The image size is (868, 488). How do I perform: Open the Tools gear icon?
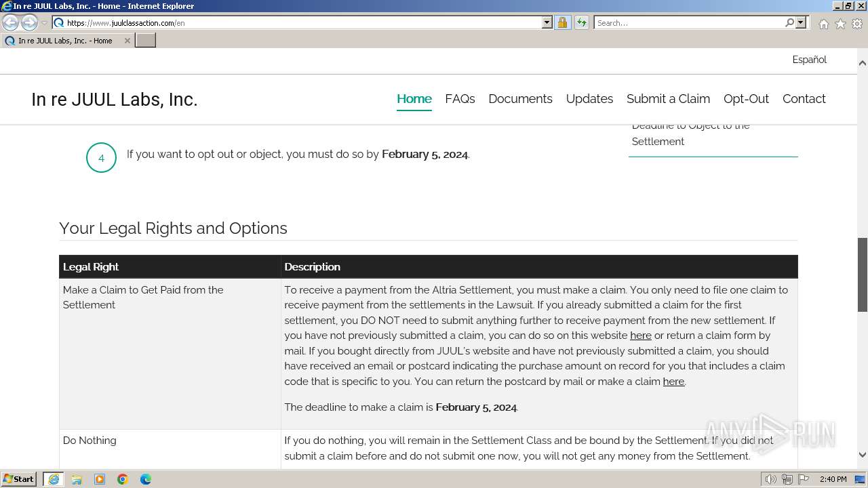(857, 24)
